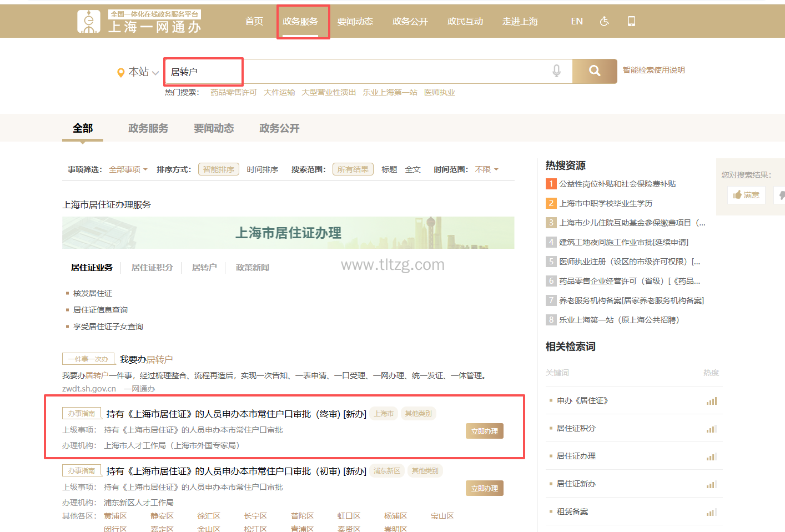Viewport: 785px width, 532px height.
Task: Open the accessibility mode icon
Action: [x=605, y=21]
